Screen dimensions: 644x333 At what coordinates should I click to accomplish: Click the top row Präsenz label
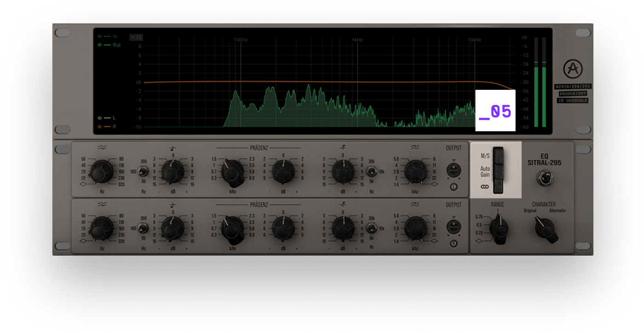pyautogui.click(x=259, y=148)
